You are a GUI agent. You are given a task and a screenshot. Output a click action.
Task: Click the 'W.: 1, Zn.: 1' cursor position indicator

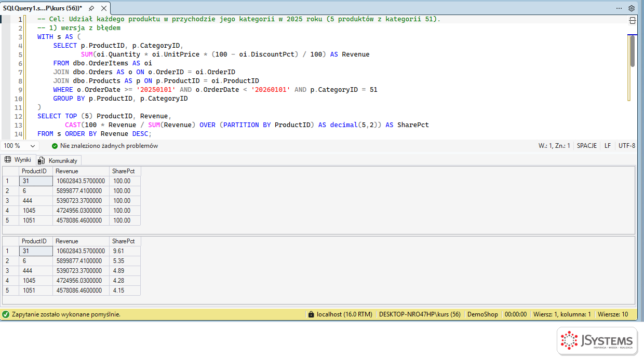coord(554,146)
